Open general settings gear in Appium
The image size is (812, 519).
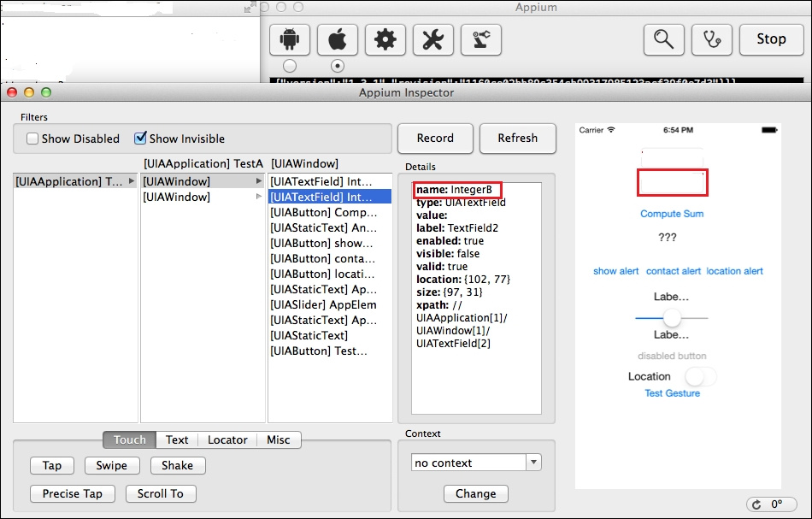coord(385,39)
